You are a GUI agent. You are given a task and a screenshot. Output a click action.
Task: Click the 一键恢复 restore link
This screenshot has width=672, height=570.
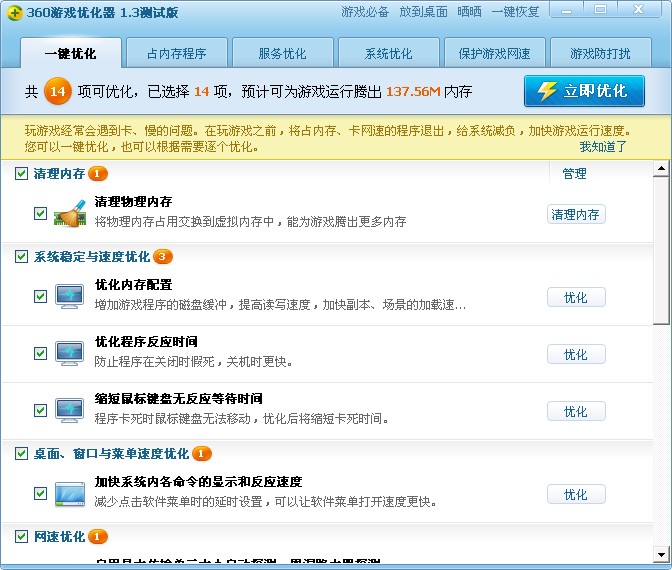(516, 12)
